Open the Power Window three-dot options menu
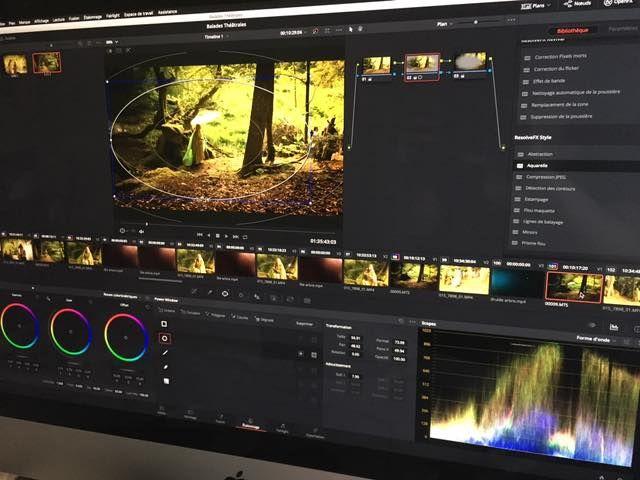Viewport: 640px width, 480px height. 412,322
